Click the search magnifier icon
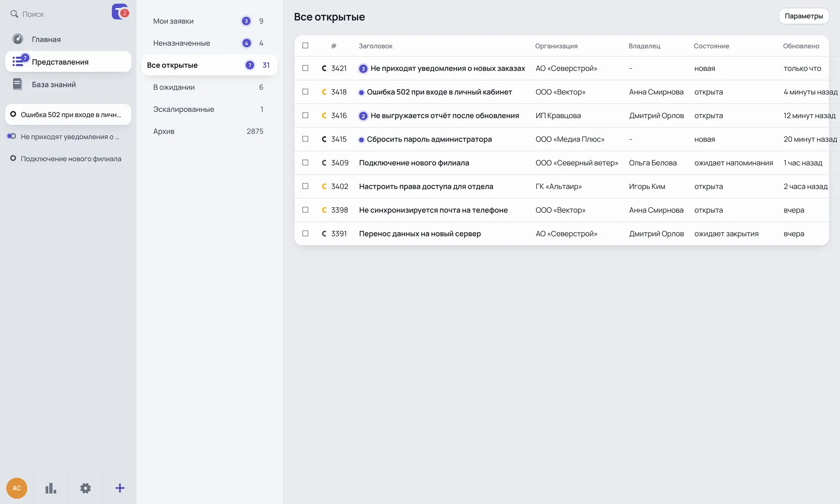Viewport: 840px width, 504px height. [14, 14]
